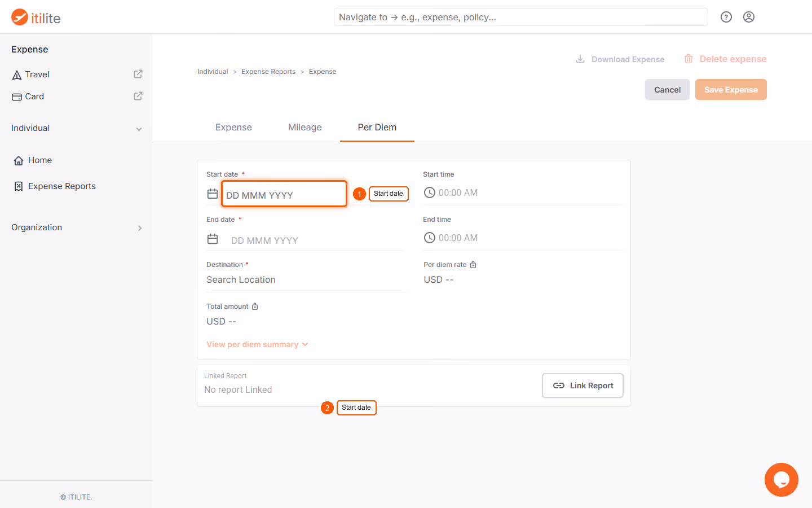Screen dimensions: 812x508
Task: Focus the Navigate to search box
Action: (x=521, y=17)
